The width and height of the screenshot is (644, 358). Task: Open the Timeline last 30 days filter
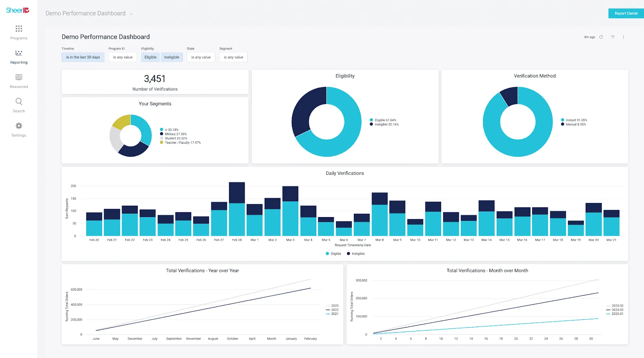[83, 57]
